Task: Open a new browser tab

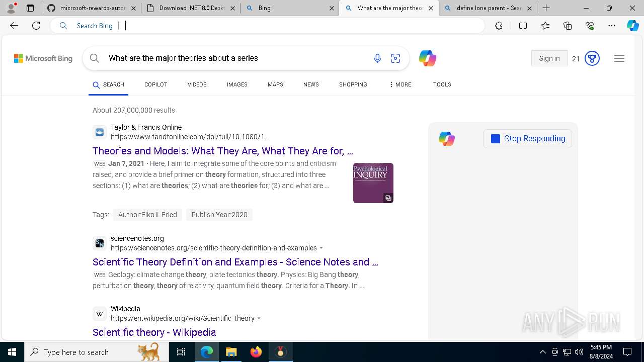Action: pos(546,8)
